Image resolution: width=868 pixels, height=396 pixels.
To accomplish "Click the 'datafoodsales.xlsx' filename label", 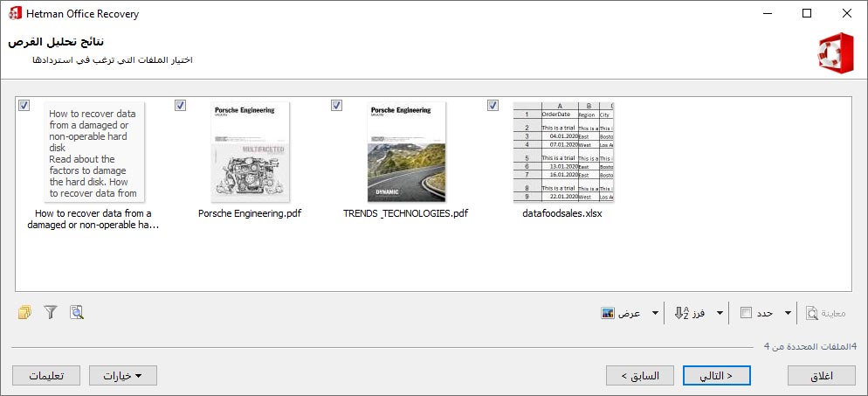I will pyautogui.click(x=561, y=213).
